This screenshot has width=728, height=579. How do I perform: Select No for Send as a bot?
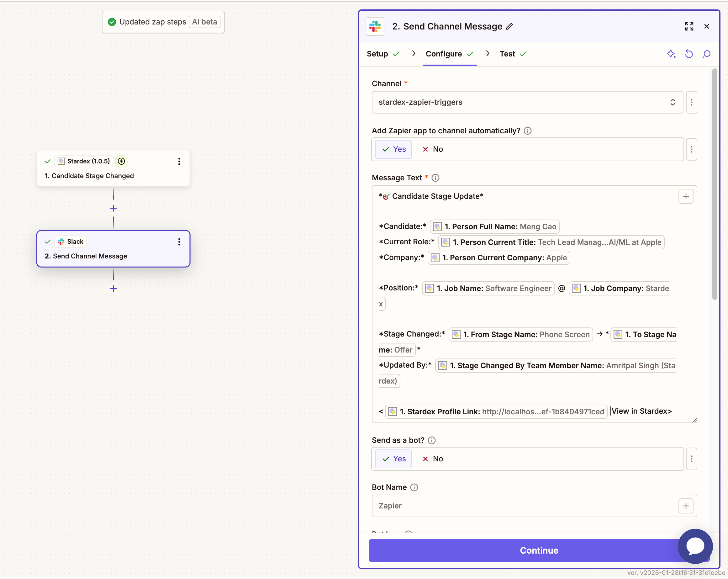(x=433, y=459)
